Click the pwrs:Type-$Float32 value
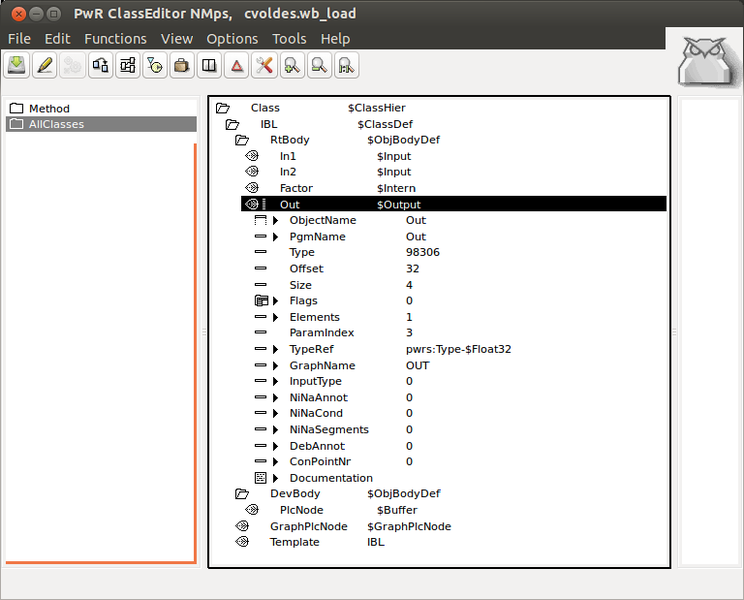This screenshot has width=744, height=600. coord(458,350)
